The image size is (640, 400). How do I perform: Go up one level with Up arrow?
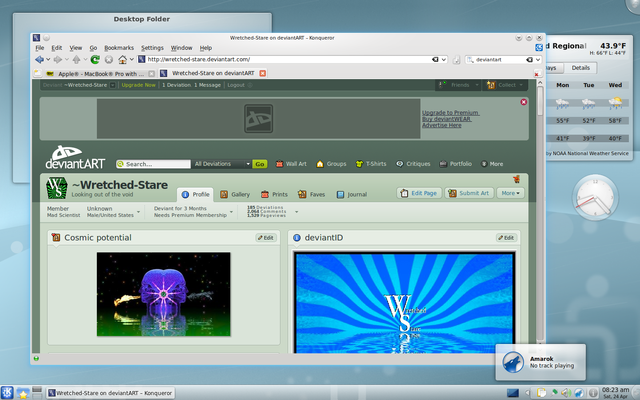tap(76, 60)
